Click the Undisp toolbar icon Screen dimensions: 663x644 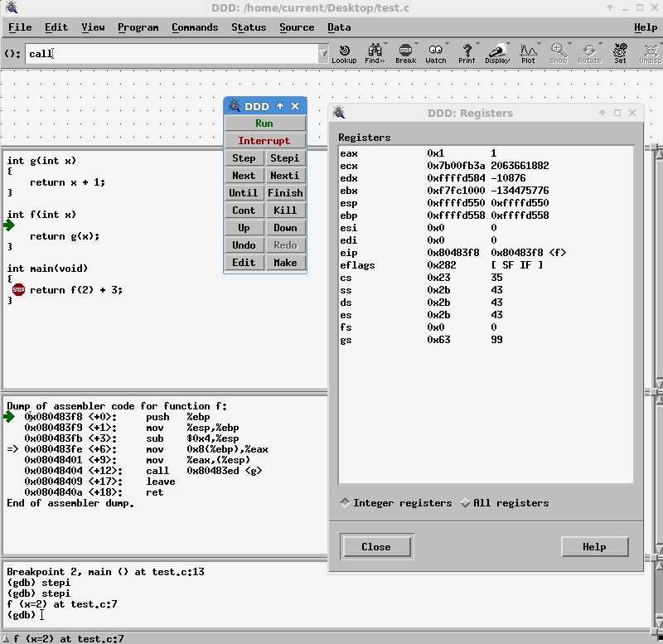[x=651, y=54]
